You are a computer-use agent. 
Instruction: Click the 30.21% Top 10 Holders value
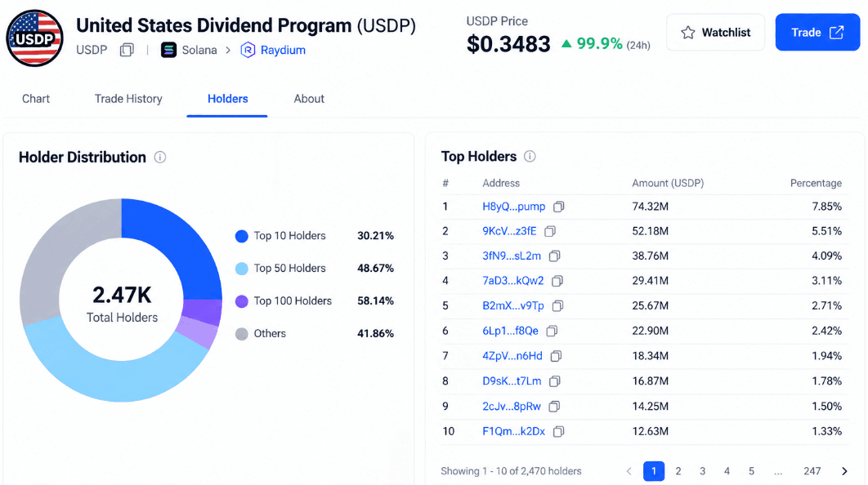pos(375,236)
